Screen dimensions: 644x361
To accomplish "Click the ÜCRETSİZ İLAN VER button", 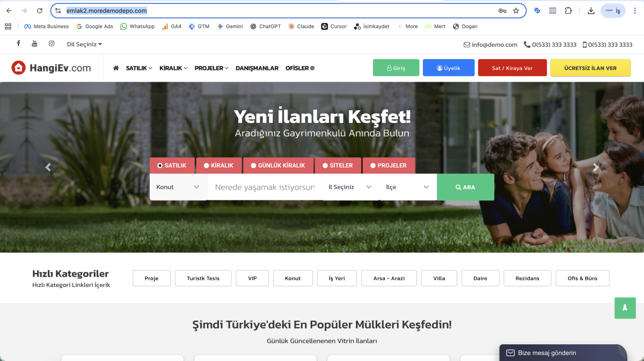I will point(590,68).
